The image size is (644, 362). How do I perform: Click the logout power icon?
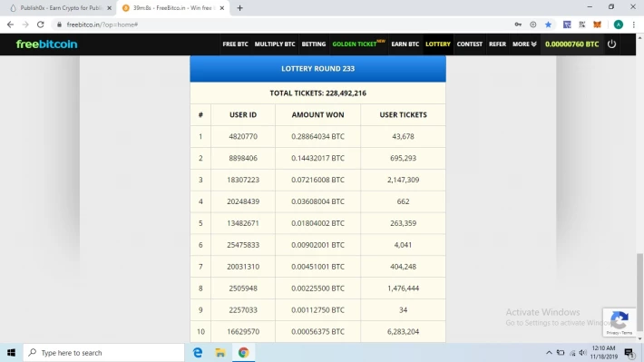[x=611, y=44]
